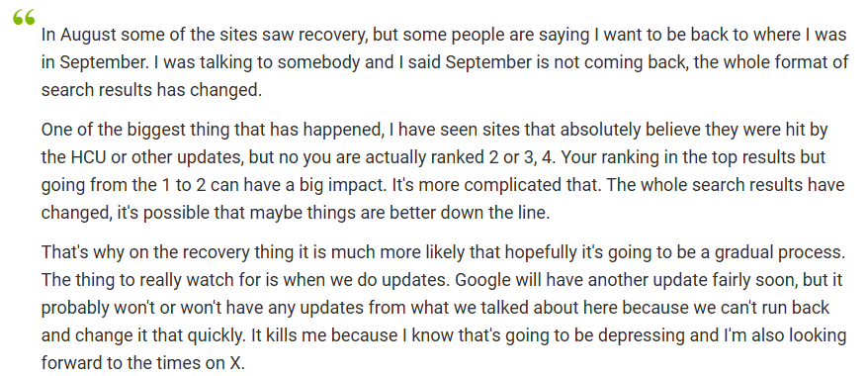
Task: Click the final "X." at the end of the quote
Action: click(236, 363)
